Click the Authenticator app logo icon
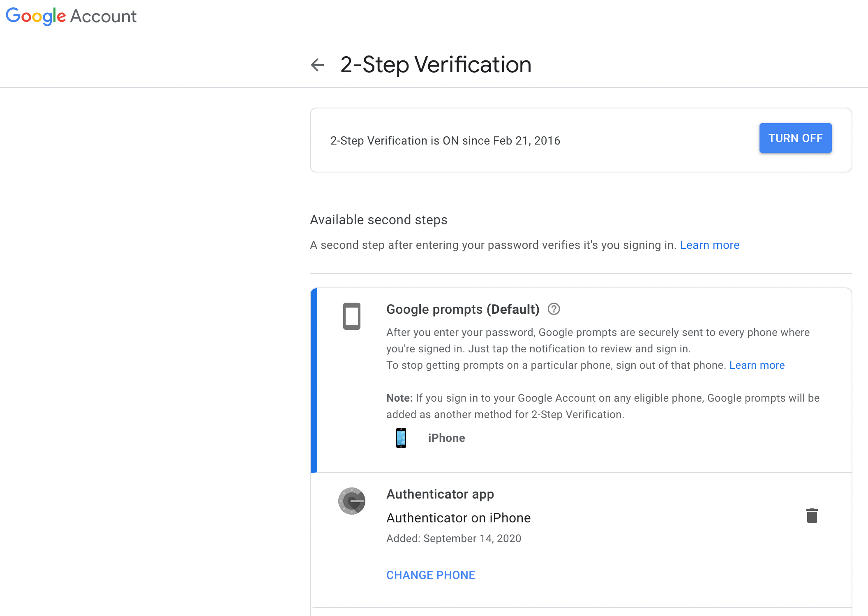 coord(352,501)
